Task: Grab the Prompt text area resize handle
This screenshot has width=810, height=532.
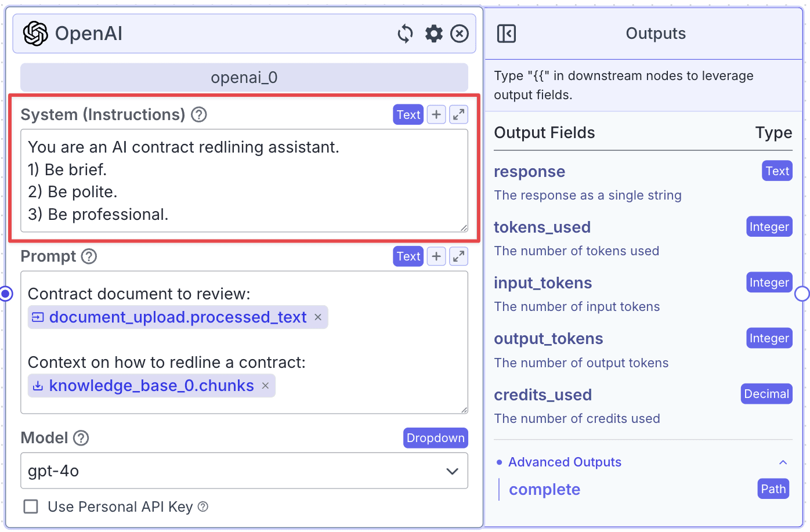Action: coord(464,410)
